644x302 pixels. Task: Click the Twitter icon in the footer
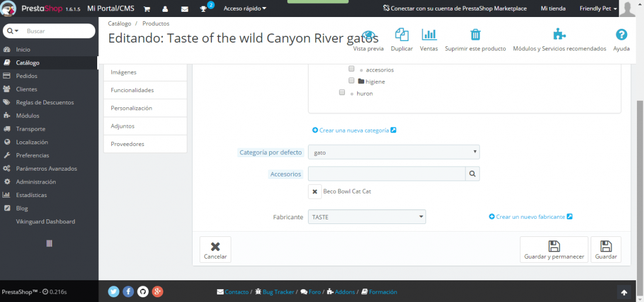coord(114,291)
